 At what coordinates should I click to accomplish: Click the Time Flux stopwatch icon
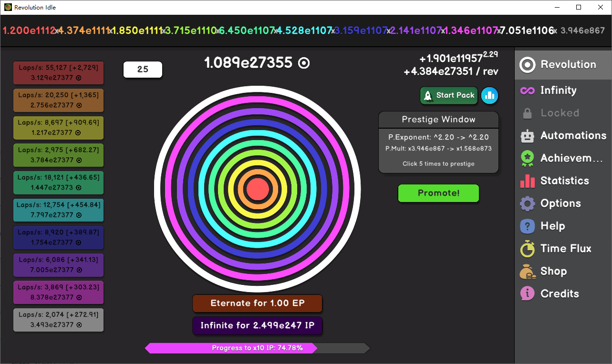click(x=527, y=249)
